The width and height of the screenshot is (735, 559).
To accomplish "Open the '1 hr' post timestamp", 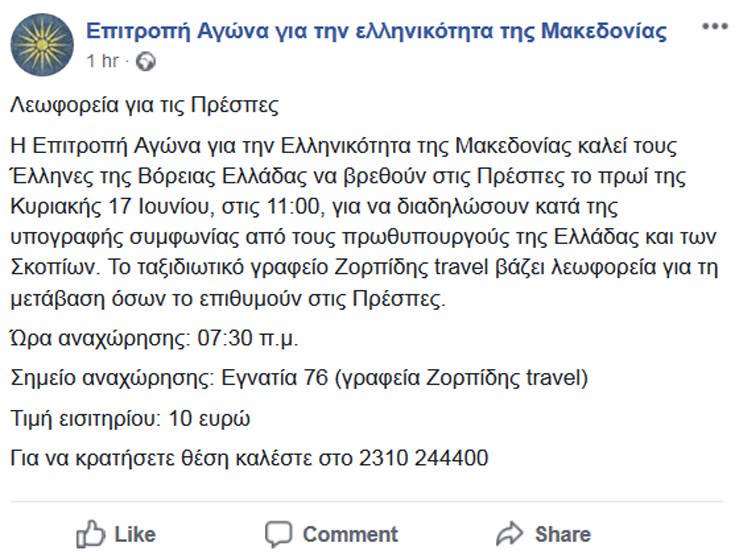I will coord(103,61).
